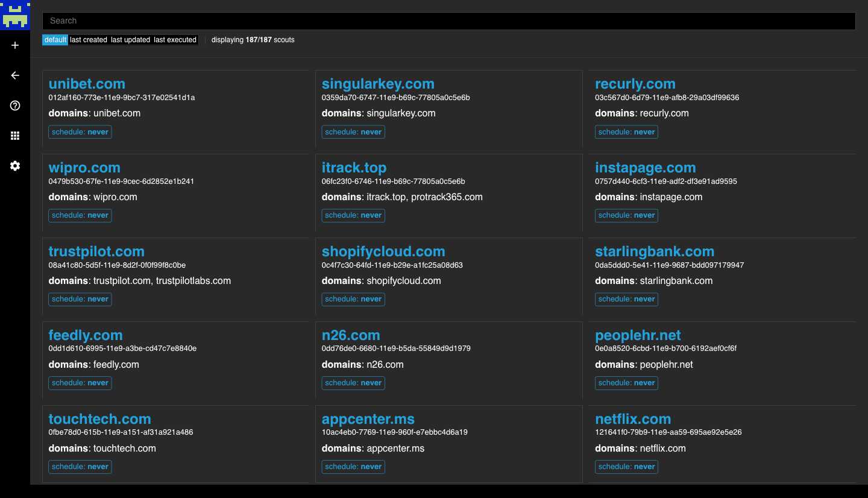Open the netflix.com scout
Screen dimensions: 868x498
[x=633, y=419]
